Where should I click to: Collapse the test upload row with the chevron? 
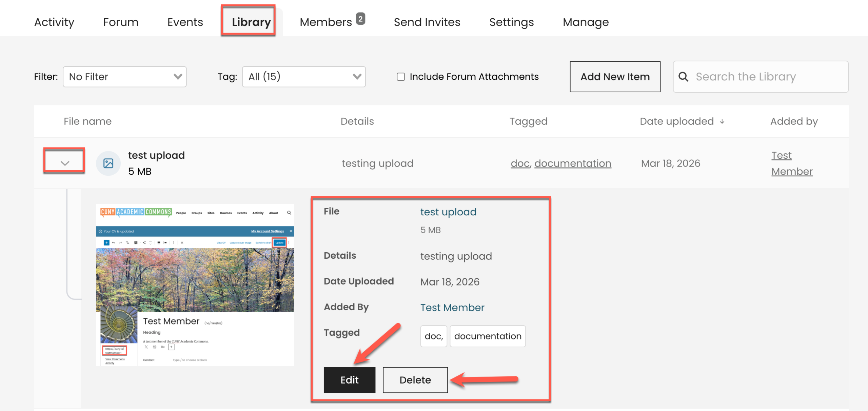[x=65, y=163]
